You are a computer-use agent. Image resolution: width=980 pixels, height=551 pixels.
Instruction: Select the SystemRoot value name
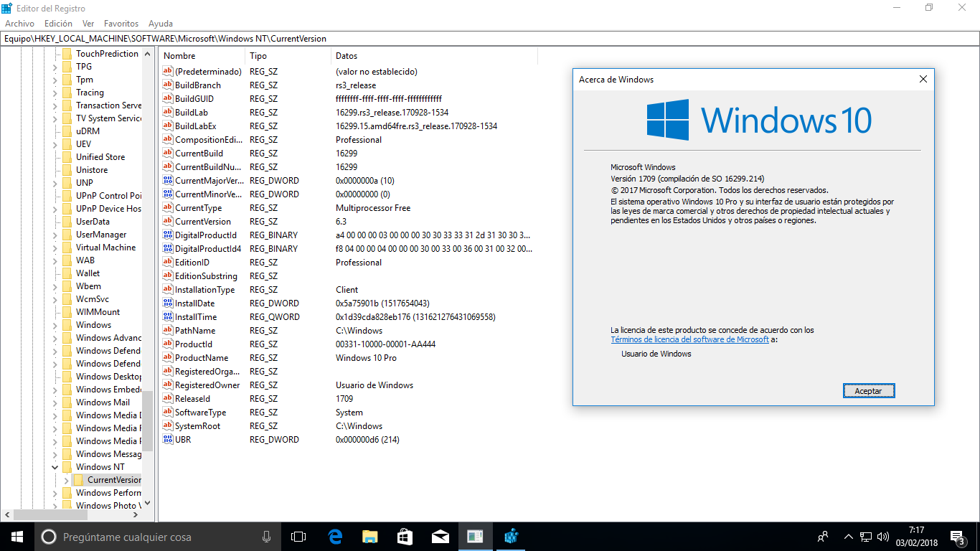pyautogui.click(x=197, y=426)
